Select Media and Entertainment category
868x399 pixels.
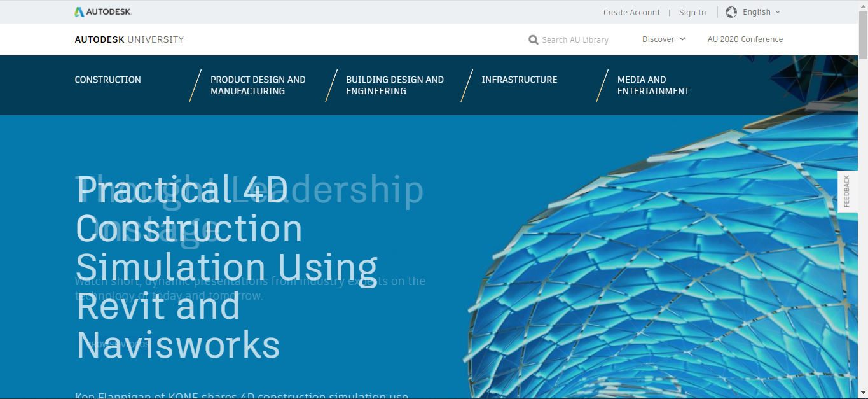[653, 85]
